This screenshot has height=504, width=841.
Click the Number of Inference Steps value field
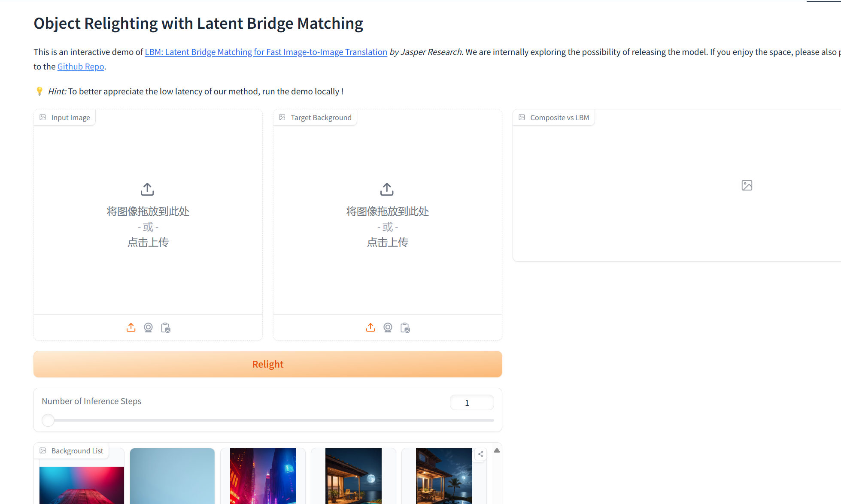pos(472,403)
